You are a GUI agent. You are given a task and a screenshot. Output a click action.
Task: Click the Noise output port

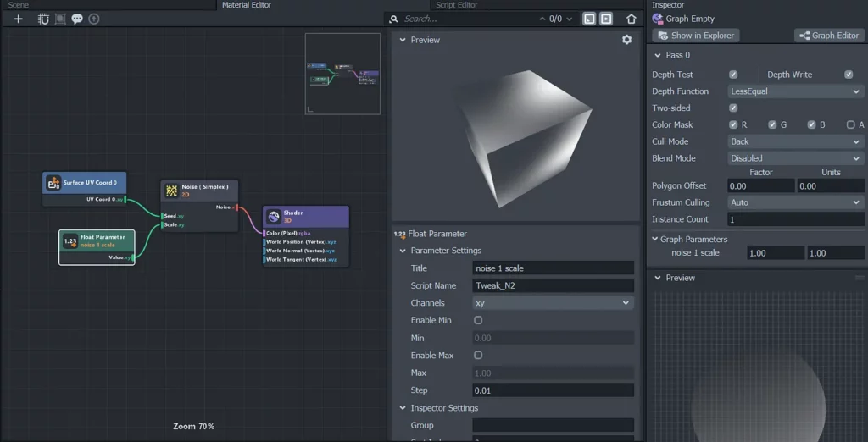237,207
